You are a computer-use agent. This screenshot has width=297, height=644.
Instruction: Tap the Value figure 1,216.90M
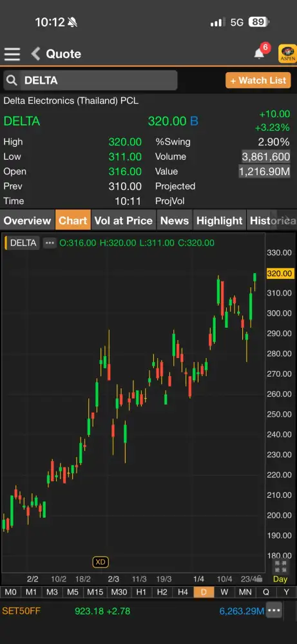(x=265, y=171)
